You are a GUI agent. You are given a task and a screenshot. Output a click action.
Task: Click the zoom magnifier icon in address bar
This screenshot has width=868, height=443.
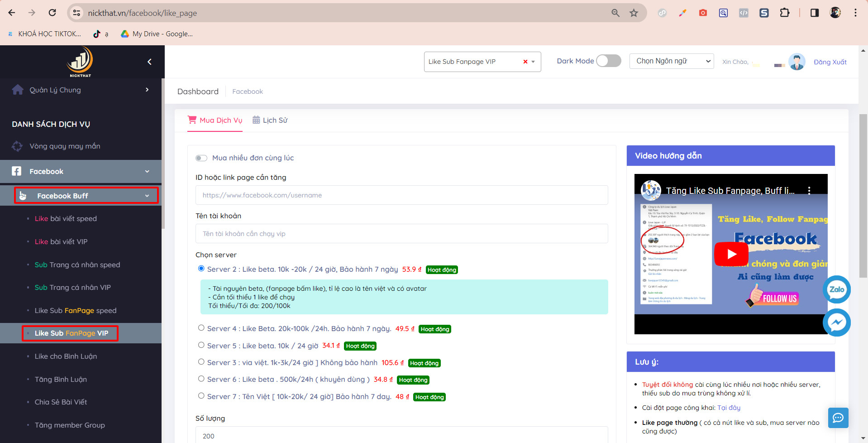pyautogui.click(x=615, y=13)
